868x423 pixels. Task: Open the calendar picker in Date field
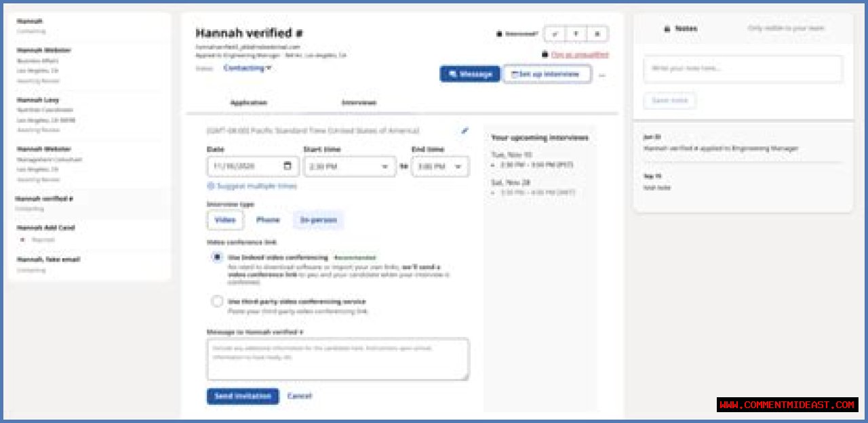click(288, 166)
